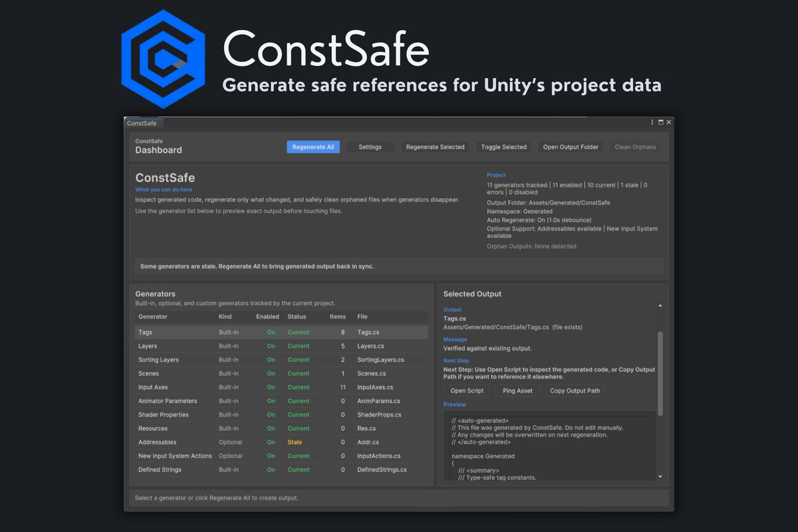The height and width of the screenshot is (532, 798).
Task: Click the Items column header
Action: click(x=338, y=317)
